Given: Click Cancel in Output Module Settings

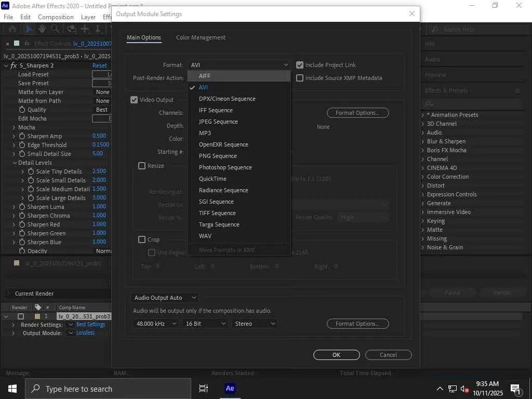Looking at the screenshot, I should pyautogui.click(x=389, y=355).
